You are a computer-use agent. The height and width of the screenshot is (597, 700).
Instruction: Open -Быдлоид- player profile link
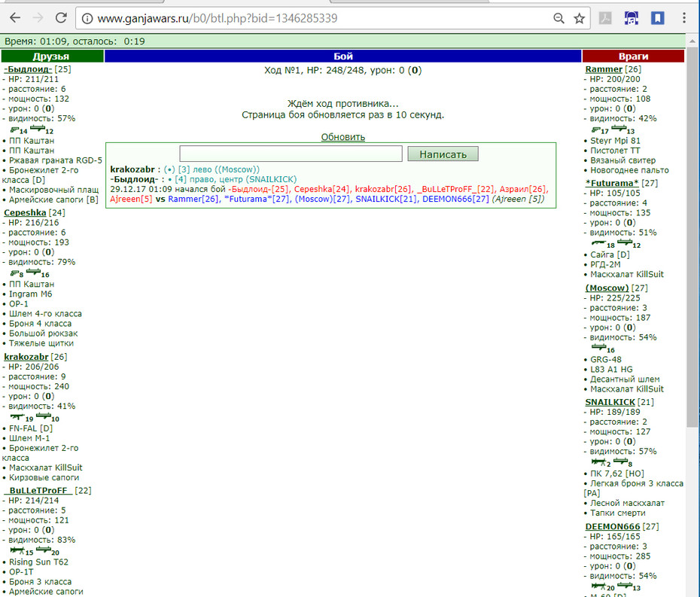28,69
